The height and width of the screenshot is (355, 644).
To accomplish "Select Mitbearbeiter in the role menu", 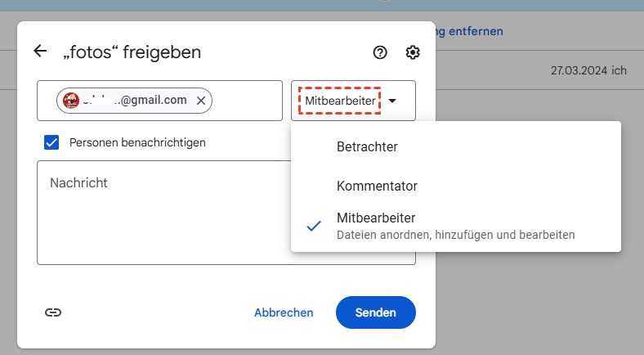I will pos(376,218).
